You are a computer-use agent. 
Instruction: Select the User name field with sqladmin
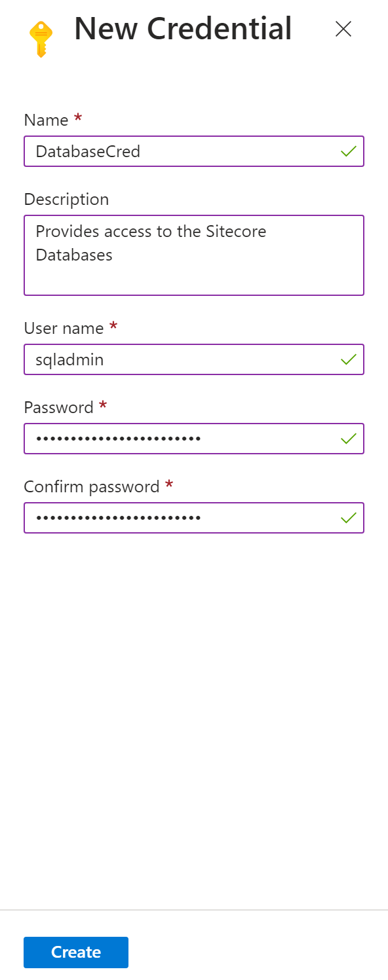point(194,359)
